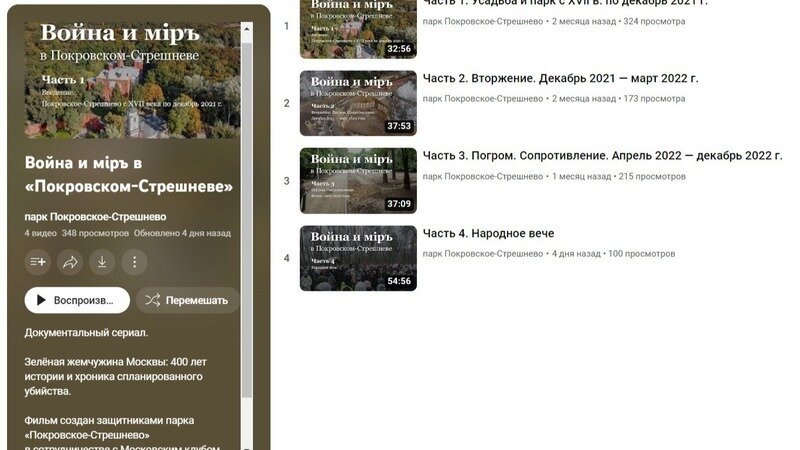800x450 pixels.
Task: Open video title Часть 3. Погром. Сопротивление
Action: point(602,156)
